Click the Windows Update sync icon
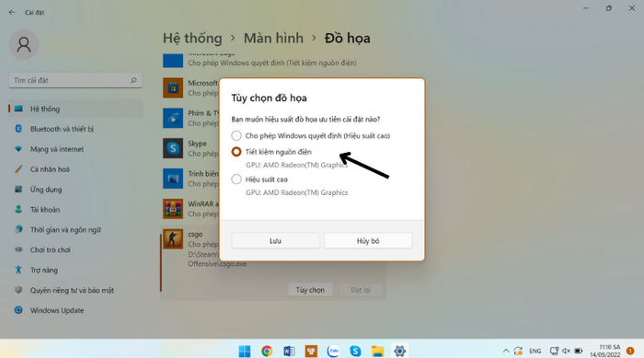Screen dimensions: 644x358 [18, 310]
